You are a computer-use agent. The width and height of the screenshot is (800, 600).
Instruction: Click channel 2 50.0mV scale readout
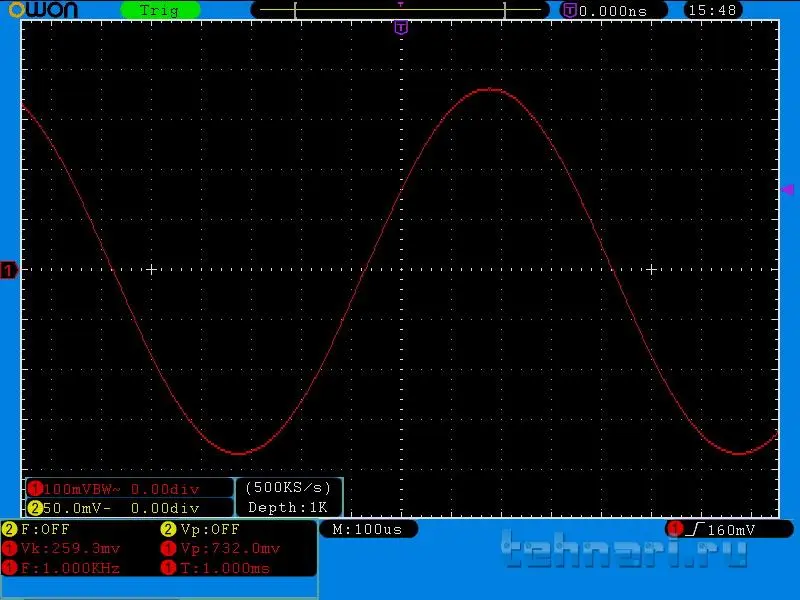[x=77, y=508]
